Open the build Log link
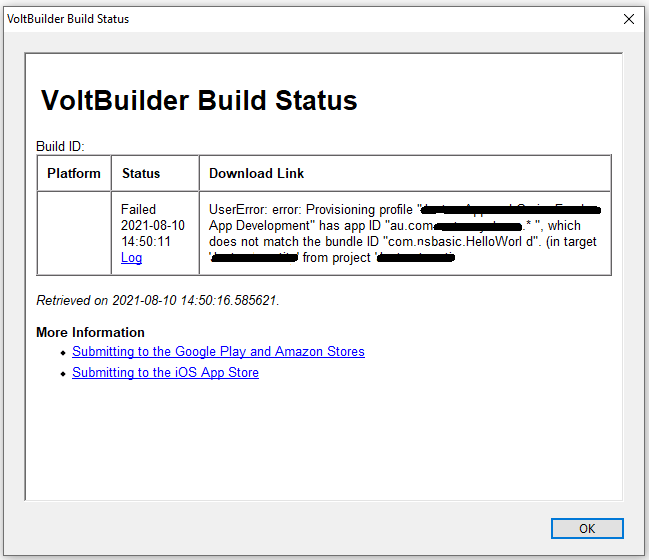 pyautogui.click(x=131, y=257)
